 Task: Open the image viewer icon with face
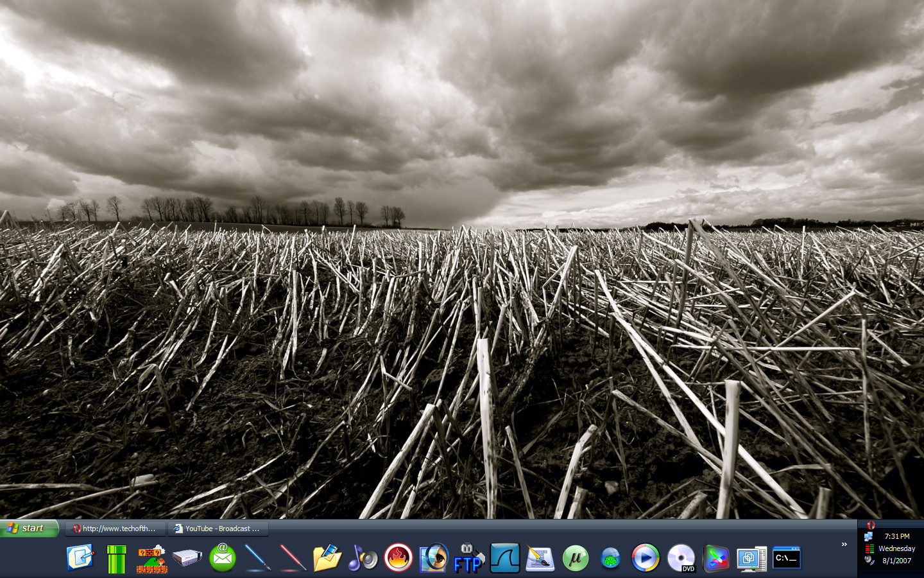tap(433, 557)
